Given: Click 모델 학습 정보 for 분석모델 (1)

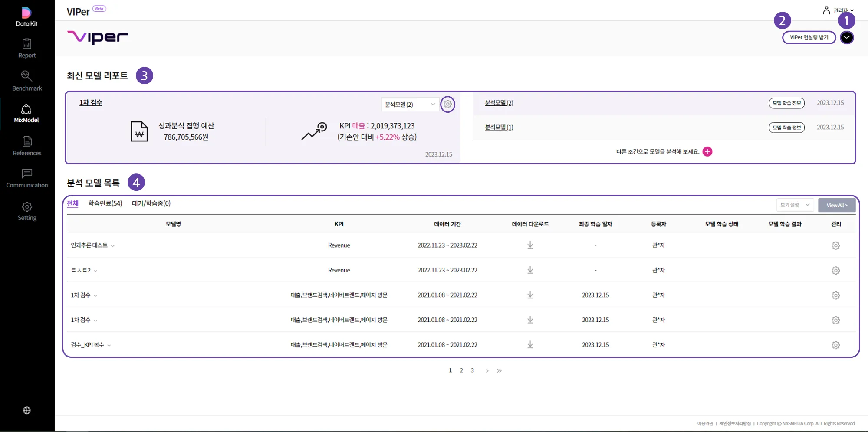Looking at the screenshot, I should click(x=786, y=128).
